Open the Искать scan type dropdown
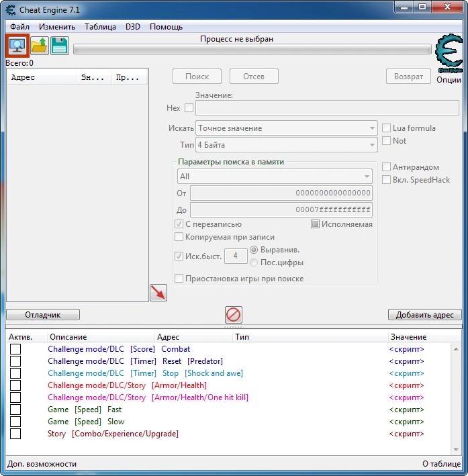 coord(287,128)
